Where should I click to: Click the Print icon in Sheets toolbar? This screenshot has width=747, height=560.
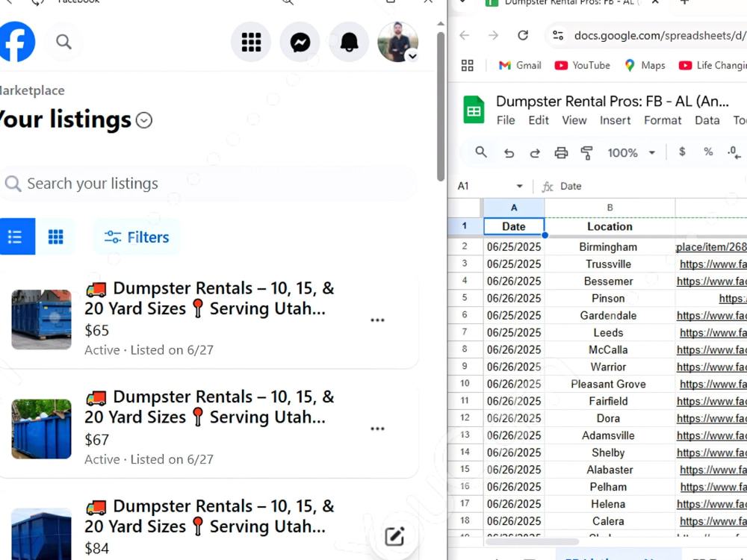(x=561, y=153)
